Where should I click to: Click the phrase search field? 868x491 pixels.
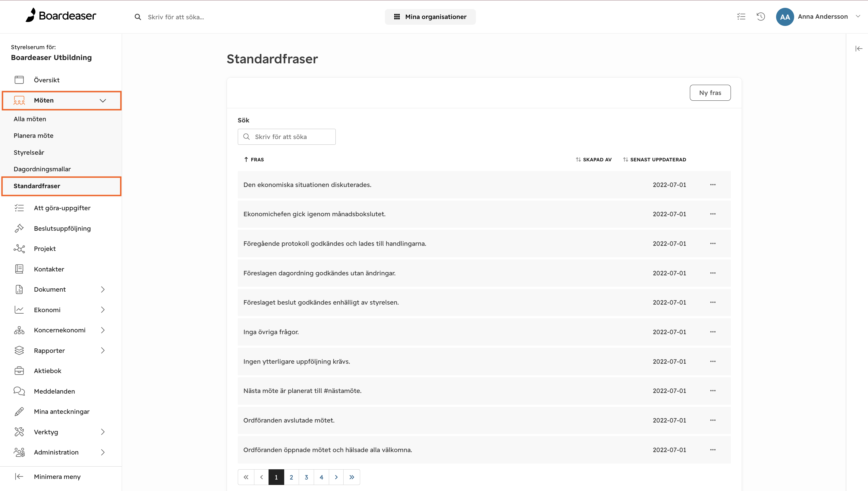(286, 137)
